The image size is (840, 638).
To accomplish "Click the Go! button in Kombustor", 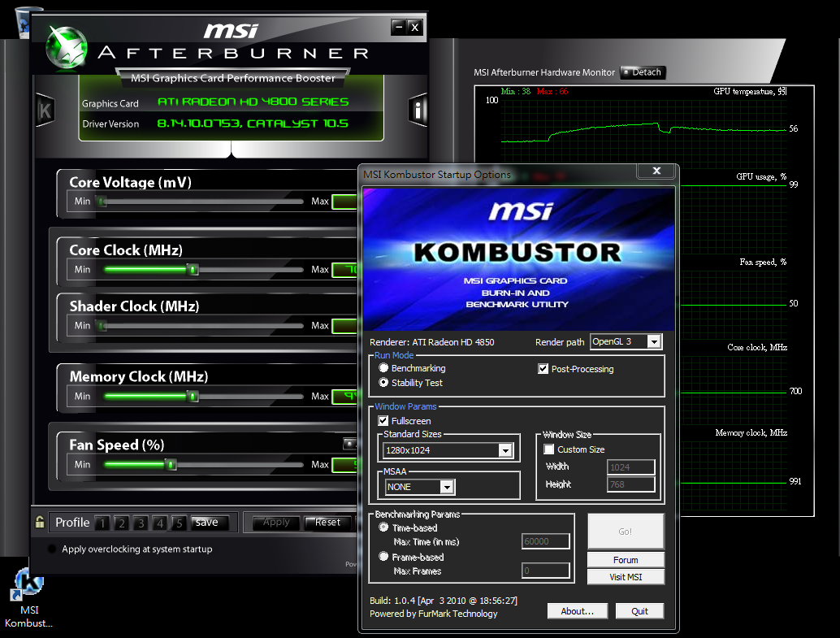I will point(626,532).
